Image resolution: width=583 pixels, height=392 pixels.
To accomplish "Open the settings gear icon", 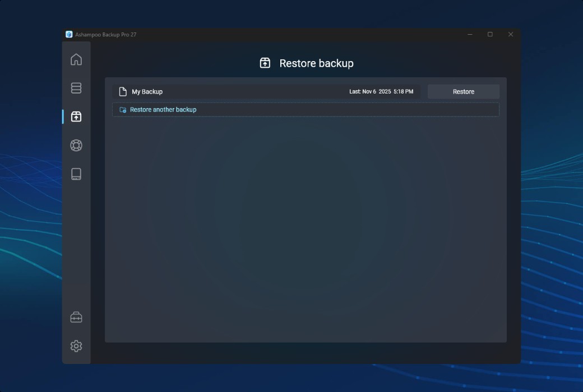I will coord(76,346).
